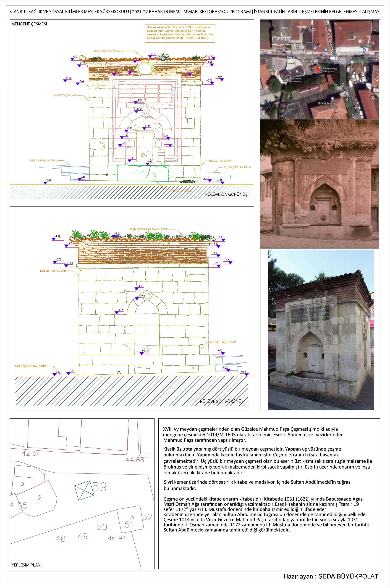Open the satellite map image

click(x=319, y=70)
